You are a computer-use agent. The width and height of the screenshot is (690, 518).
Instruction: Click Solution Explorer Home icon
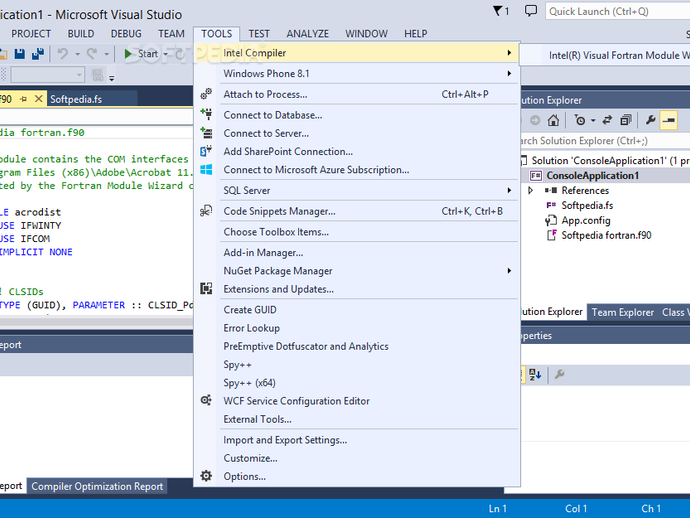(553, 120)
